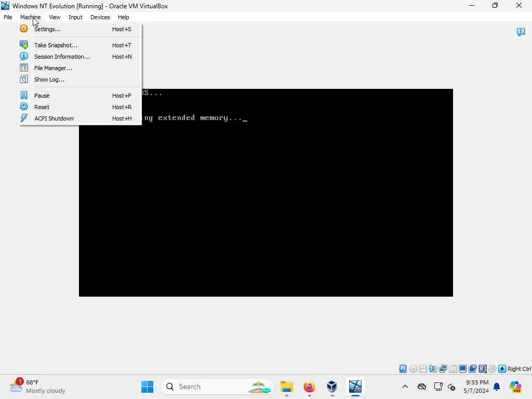This screenshot has width=532, height=399.
Task: Open the weather widget showing 68°F
Action: click(37, 387)
